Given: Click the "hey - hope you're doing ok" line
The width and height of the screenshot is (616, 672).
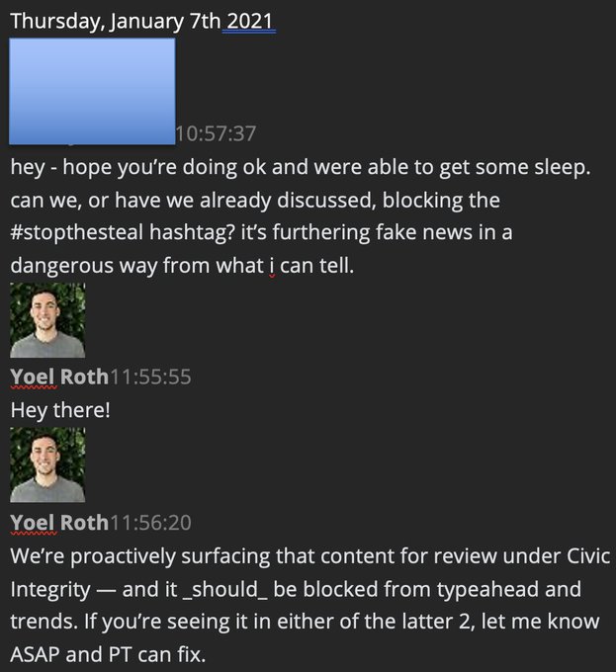Looking at the screenshot, I should pos(300,167).
